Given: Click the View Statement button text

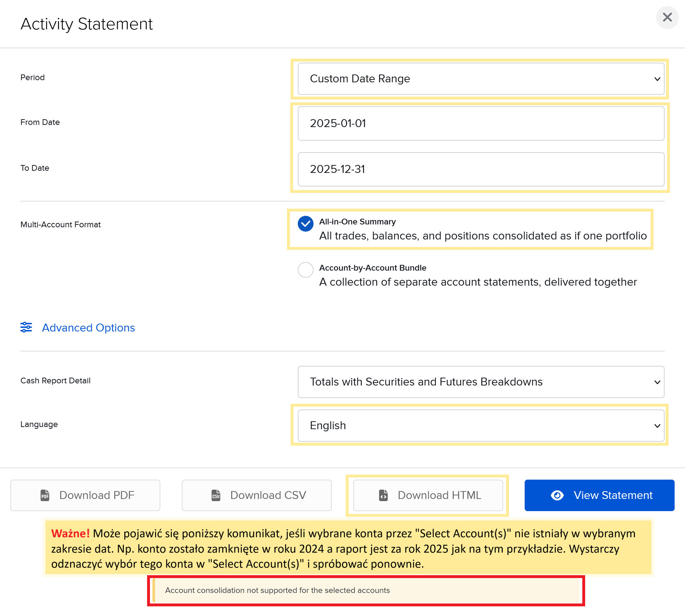Looking at the screenshot, I should click(613, 495).
